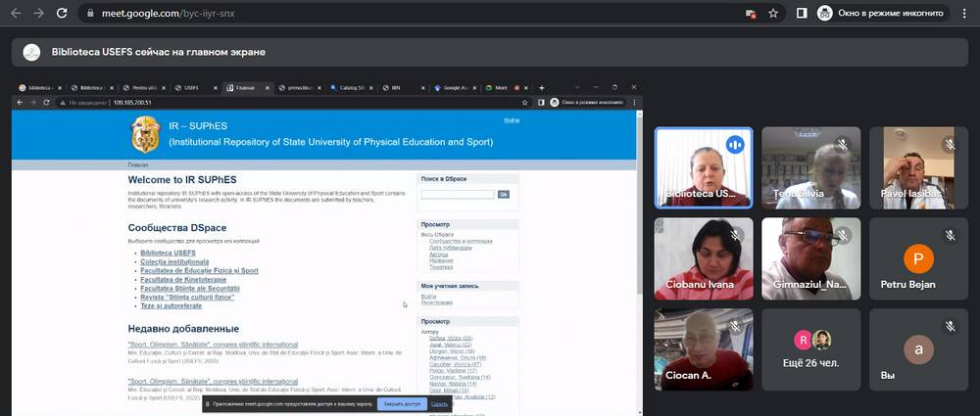
Task: Open the shared browser three-dot menu
Action: coord(634,103)
